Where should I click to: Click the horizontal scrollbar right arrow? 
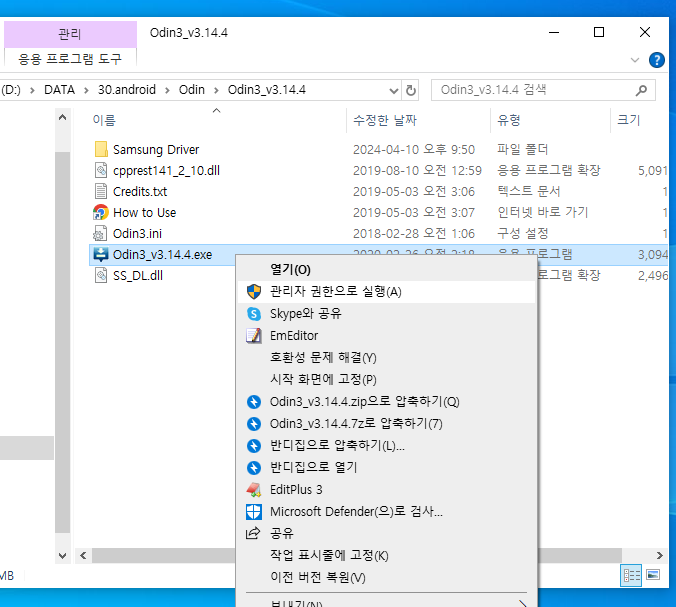[660, 556]
